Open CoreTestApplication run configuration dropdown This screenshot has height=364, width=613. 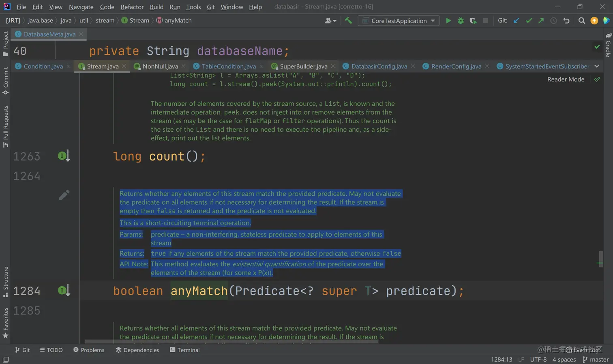tap(399, 21)
